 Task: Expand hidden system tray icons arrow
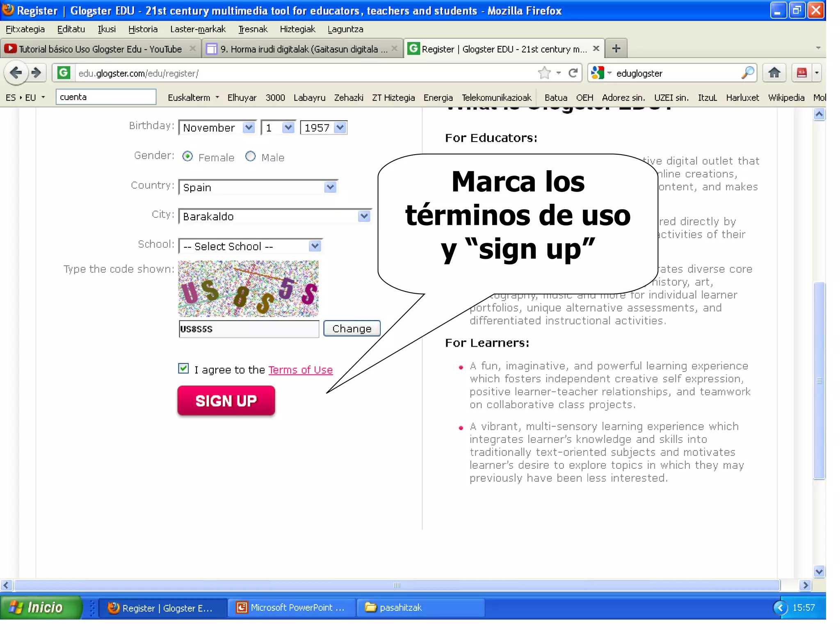pyautogui.click(x=780, y=607)
